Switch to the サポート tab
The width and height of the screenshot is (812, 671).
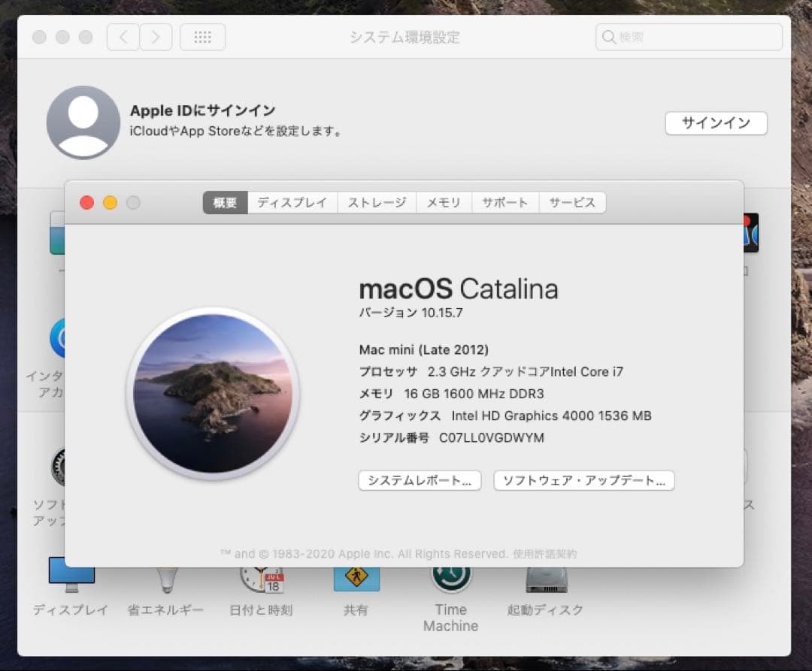[x=504, y=202]
